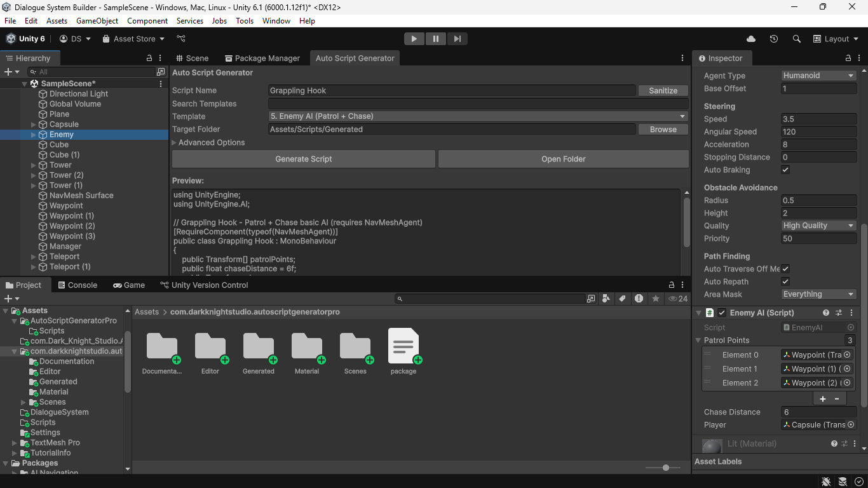868x488 pixels.
Task: Switch to the Package Manager tab
Action: [262, 58]
